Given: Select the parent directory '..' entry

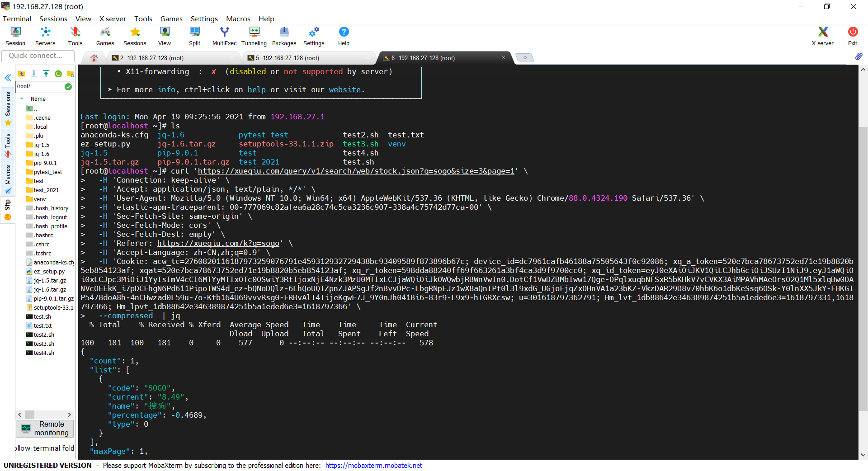Looking at the screenshot, I should tap(32, 108).
